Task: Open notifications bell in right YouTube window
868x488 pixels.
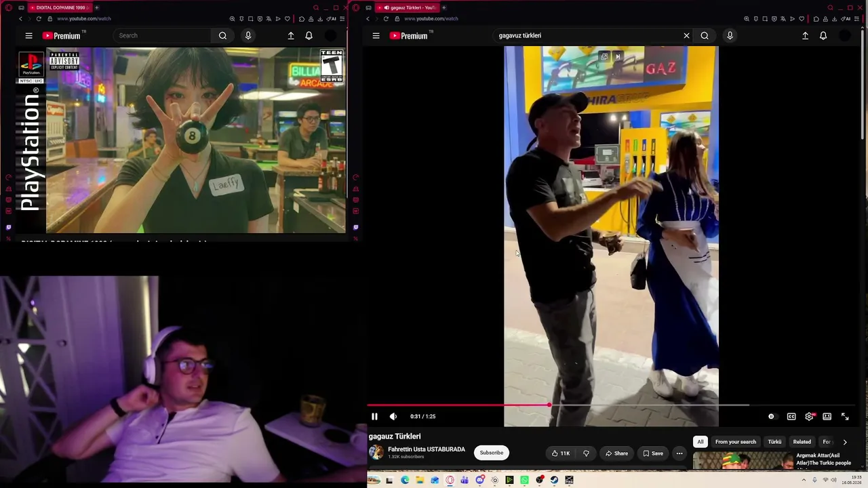Action: pos(823,36)
